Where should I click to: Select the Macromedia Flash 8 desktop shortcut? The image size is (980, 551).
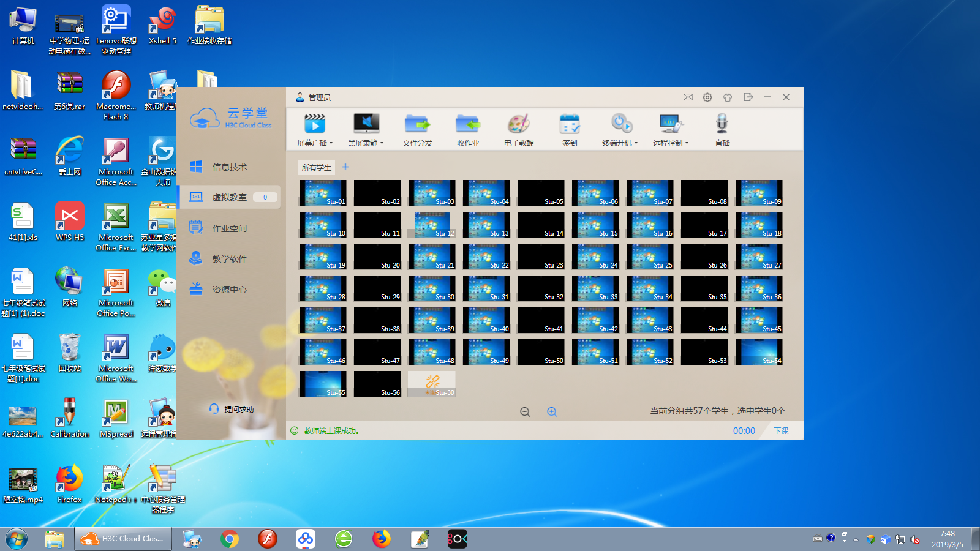[x=116, y=96]
